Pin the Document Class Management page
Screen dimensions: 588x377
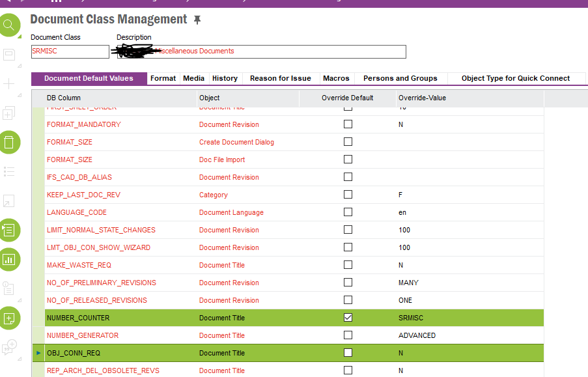pos(197,20)
